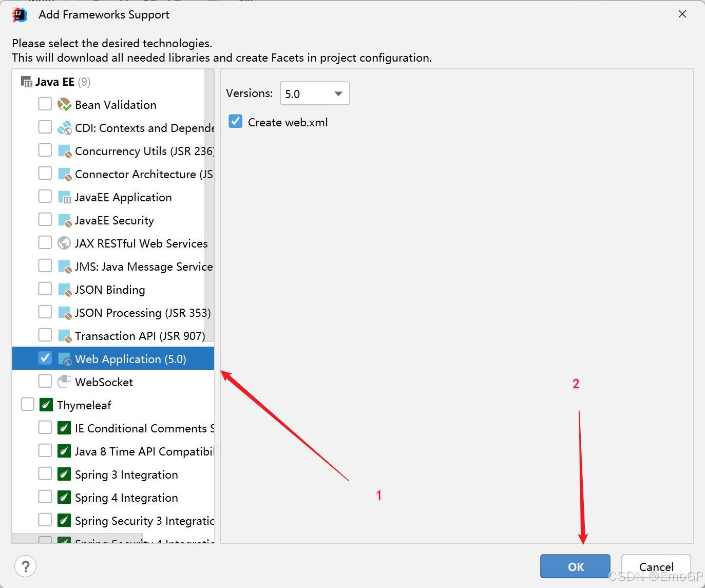Tick the Concurrency Utils checkbox

pos(45,150)
